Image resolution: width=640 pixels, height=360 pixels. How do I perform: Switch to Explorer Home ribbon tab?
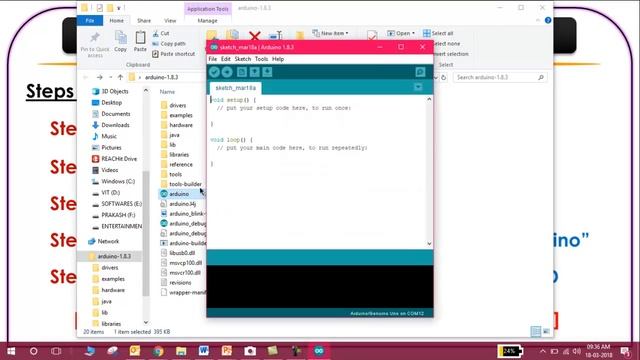tap(116, 20)
